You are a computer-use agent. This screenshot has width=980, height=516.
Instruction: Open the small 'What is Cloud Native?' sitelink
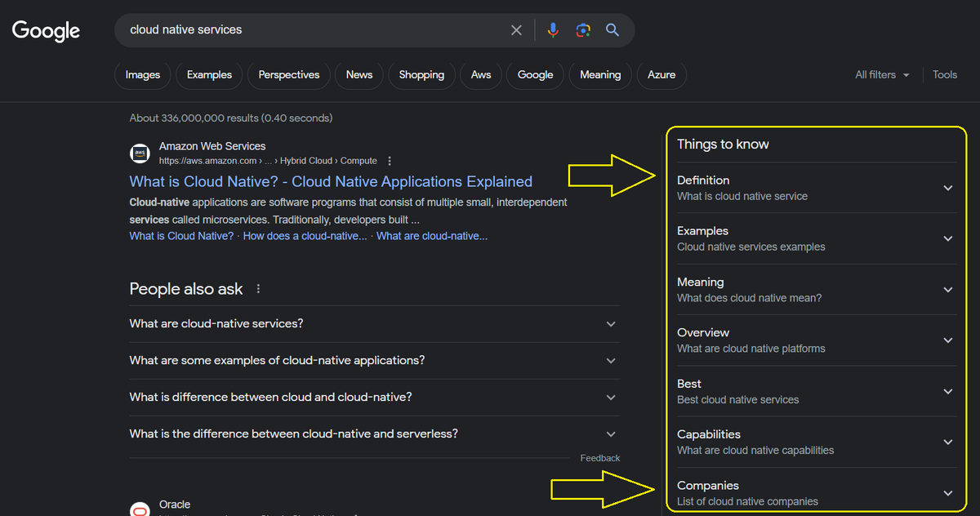click(181, 236)
